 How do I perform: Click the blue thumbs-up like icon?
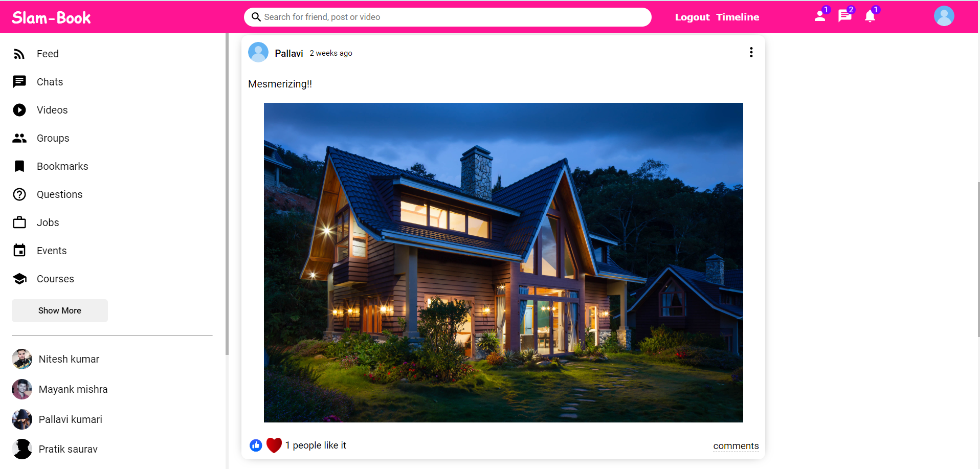[x=256, y=445]
